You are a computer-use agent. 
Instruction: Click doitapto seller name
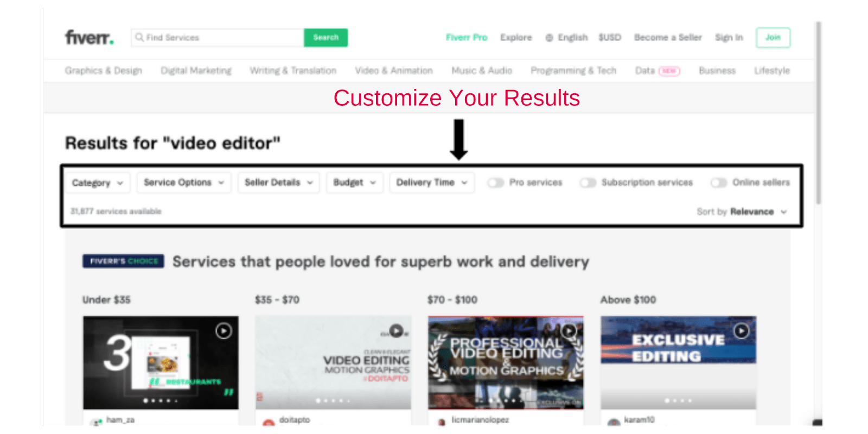295,420
